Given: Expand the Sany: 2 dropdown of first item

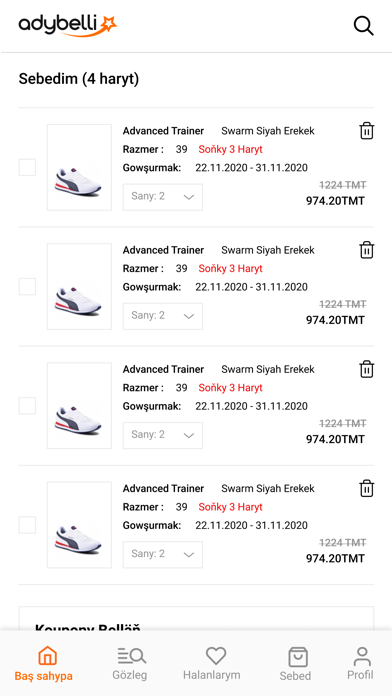Looking at the screenshot, I should point(163,197).
